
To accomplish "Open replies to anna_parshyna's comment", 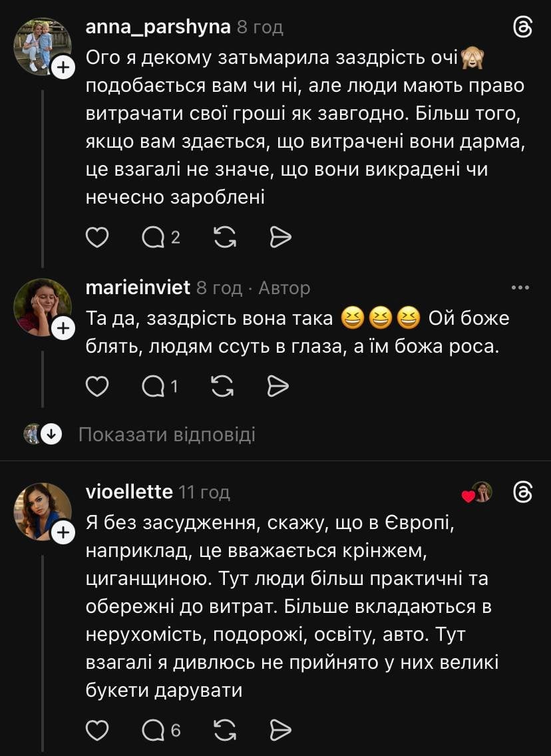I will pyautogui.click(x=161, y=237).
